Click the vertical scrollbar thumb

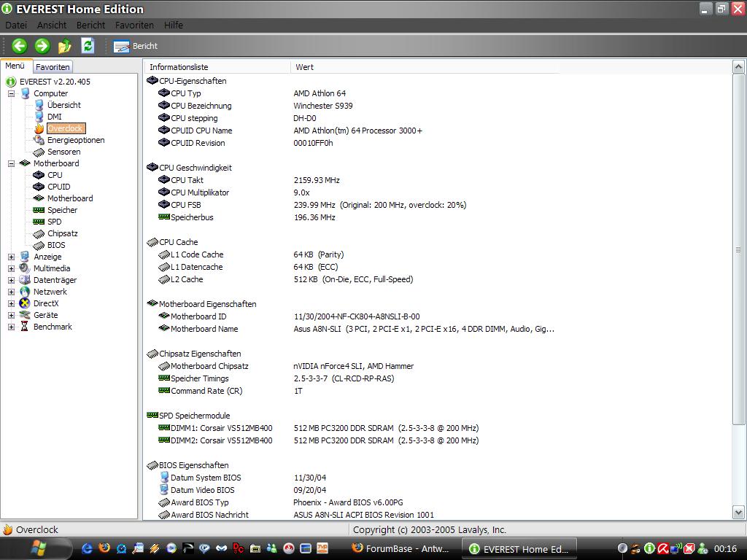point(738,249)
